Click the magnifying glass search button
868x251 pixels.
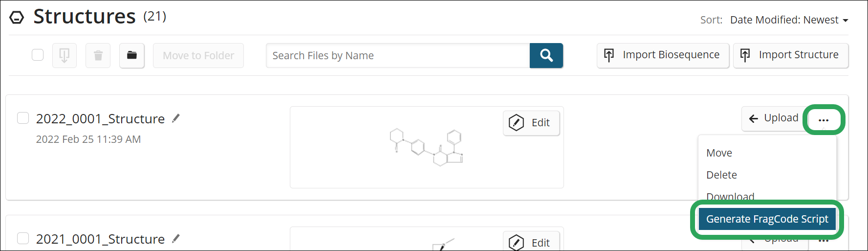click(x=546, y=55)
